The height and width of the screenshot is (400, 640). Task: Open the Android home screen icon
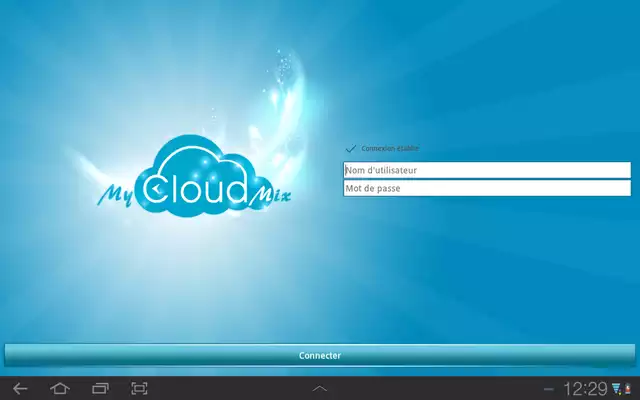pyautogui.click(x=60, y=388)
